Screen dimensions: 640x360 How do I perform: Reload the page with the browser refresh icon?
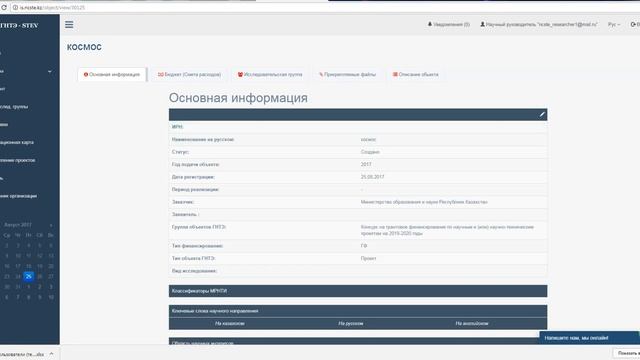click(x=4, y=7)
